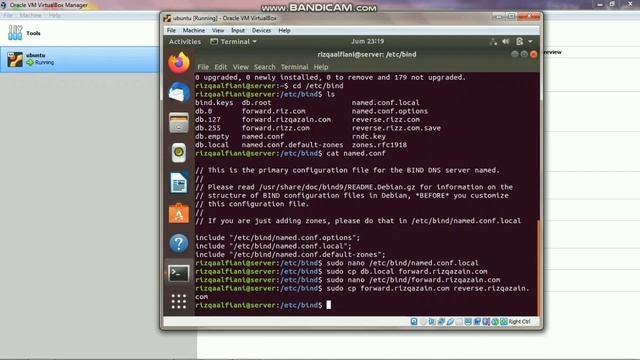Select the Terminal icon in the dock
The image size is (640, 360).
tap(179, 273)
